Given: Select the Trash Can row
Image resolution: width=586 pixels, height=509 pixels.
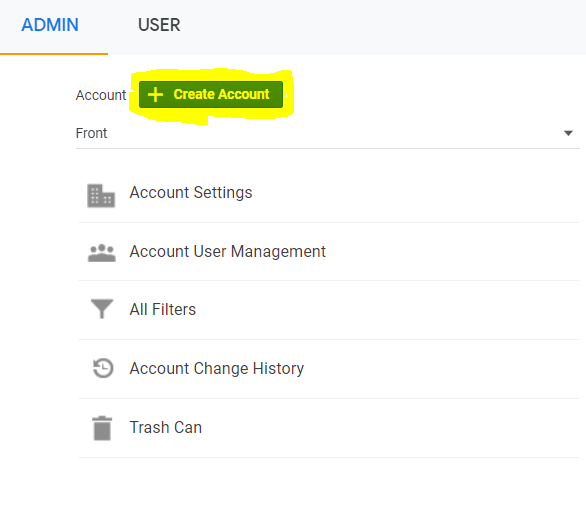Looking at the screenshot, I should (x=329, y=428).
